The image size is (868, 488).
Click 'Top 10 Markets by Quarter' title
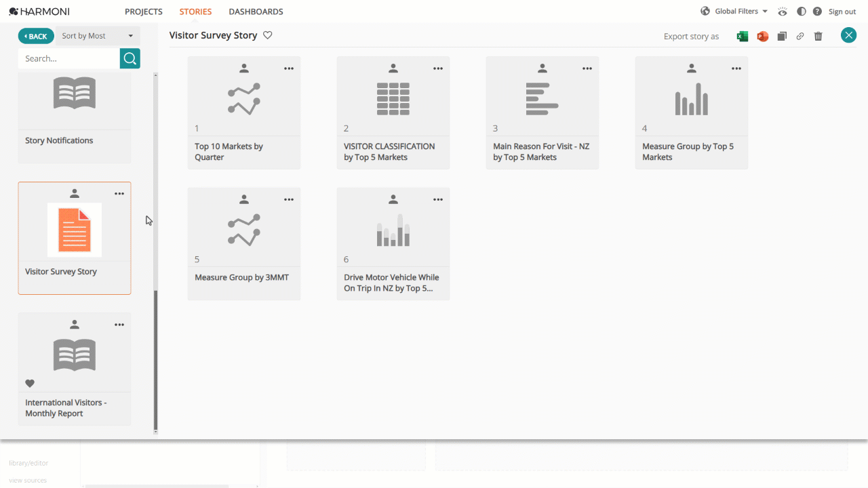pos(229,152)
